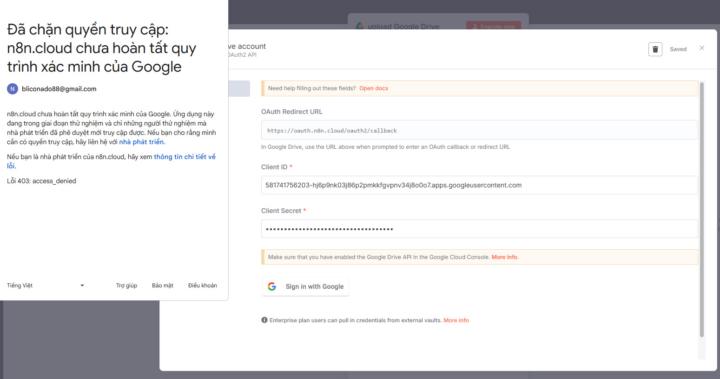The width and height of the screenshot is (720, 379).
Task: Click the Client ID input field
Action: (479, 185)
